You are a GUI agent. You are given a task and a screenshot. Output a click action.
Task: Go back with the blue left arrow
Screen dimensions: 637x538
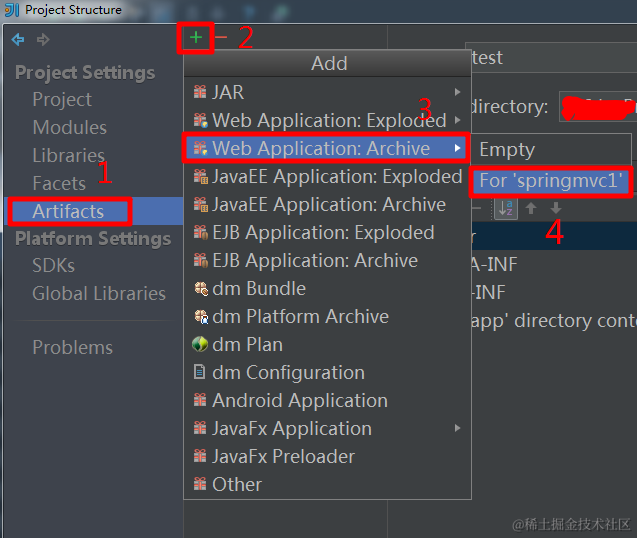point(18,39)
